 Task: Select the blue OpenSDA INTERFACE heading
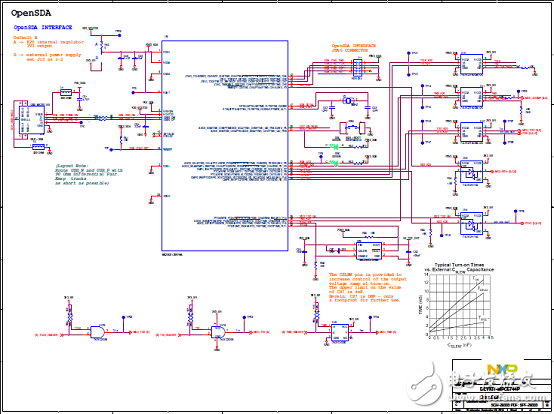pos(43,27)
